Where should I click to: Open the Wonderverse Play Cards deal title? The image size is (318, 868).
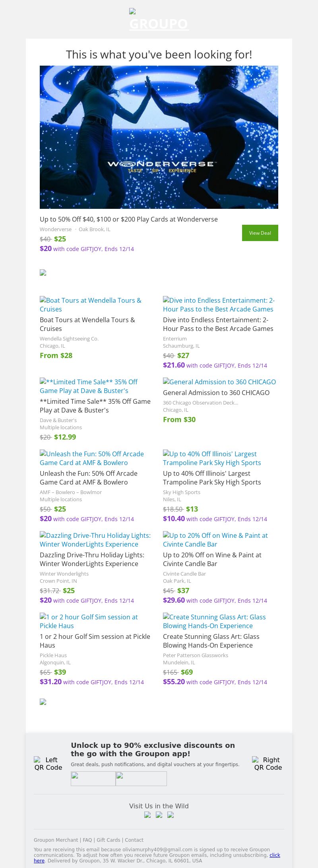pyautogui.click(x=129, y=219)
